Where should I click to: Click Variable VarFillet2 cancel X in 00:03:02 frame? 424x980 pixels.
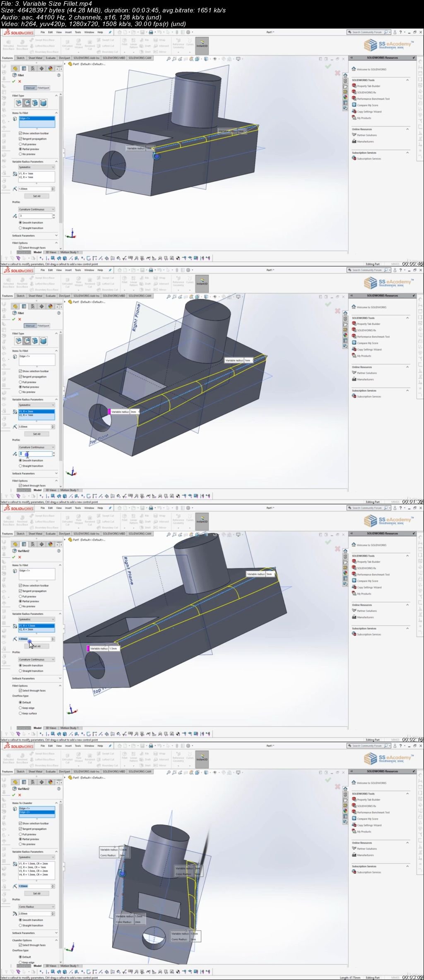(x=19, y=795)
